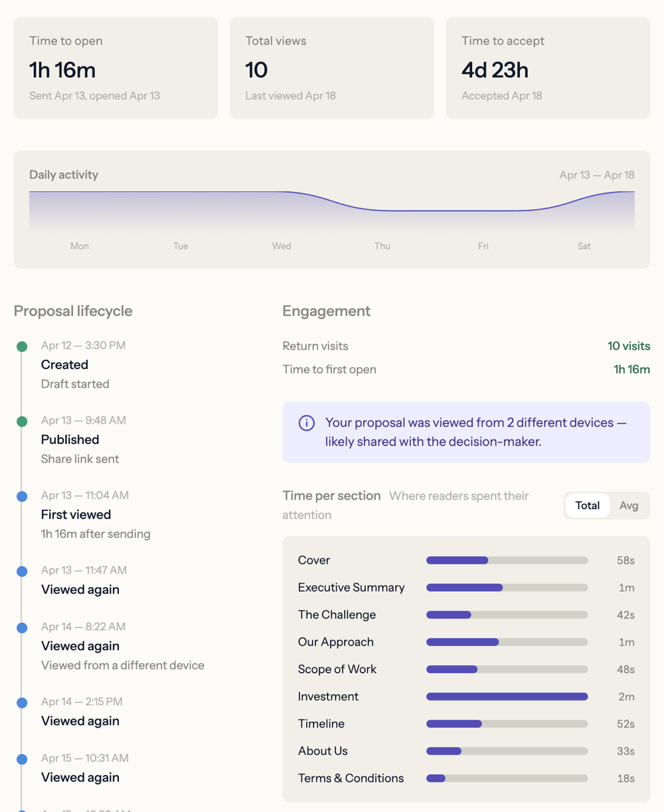Click the 10 visits return visits value
The image size is (664, 812).
click(x=628, y=346)
